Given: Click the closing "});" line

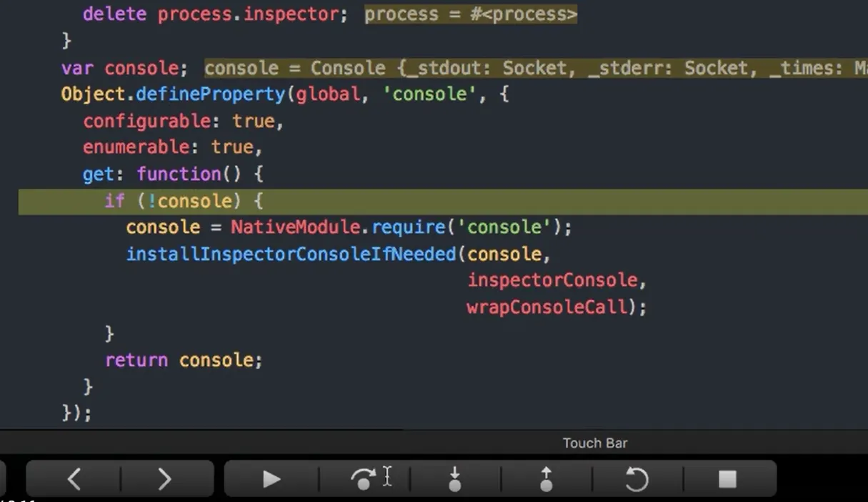Looking at the screenshot, I should pos(77,413).
